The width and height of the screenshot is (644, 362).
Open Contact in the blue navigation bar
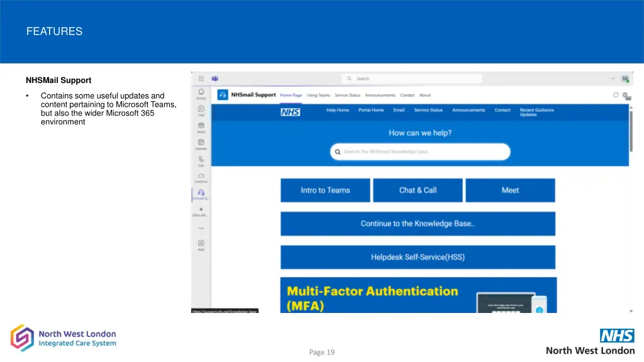coord(502,110)
